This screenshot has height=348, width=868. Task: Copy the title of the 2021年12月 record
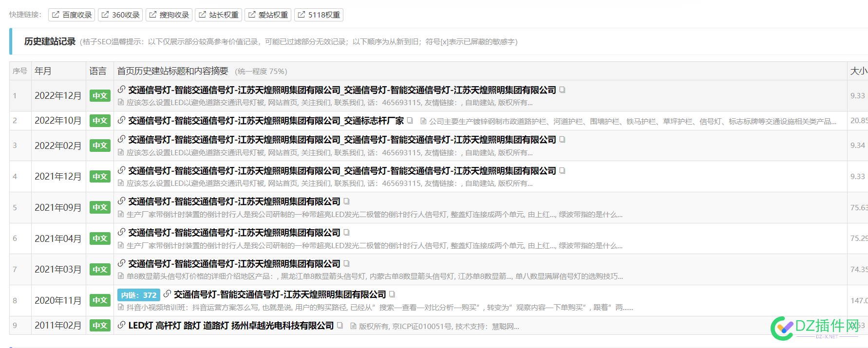pyautogui.click(x=562, y=171)
